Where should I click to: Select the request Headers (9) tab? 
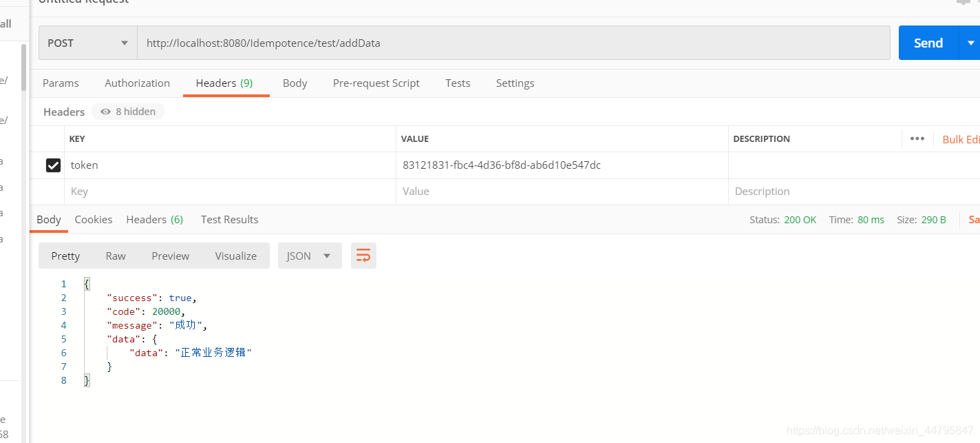click(x=224, y=83)
